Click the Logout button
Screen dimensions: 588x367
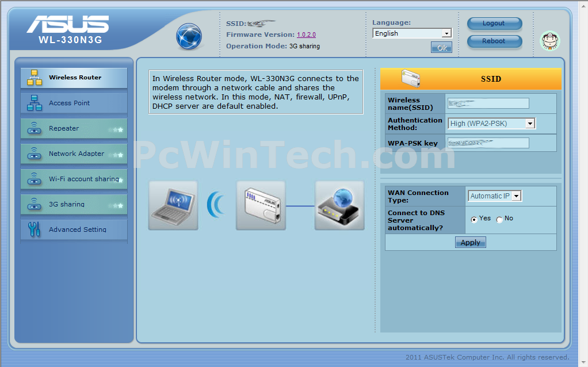point(494,23)
